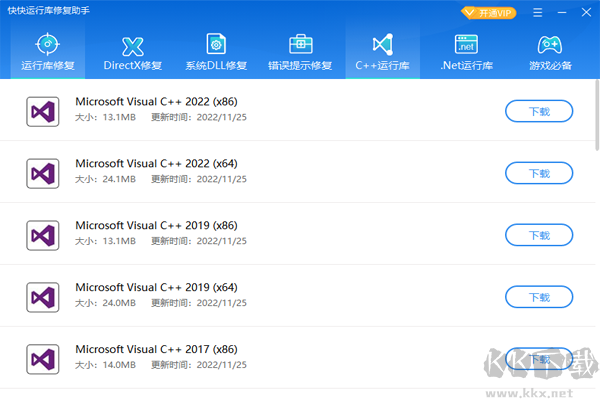Select title Microsoft Visual C++ 2022 (x64)
The height and width of the screenshot is (400, 600).
[156, 164]
